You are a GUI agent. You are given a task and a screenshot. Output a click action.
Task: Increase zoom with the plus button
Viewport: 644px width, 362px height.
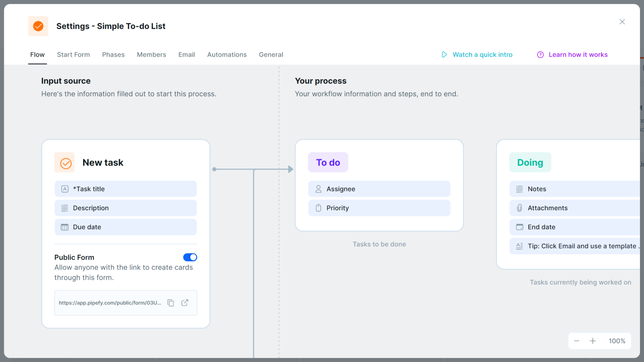point(593,341)
